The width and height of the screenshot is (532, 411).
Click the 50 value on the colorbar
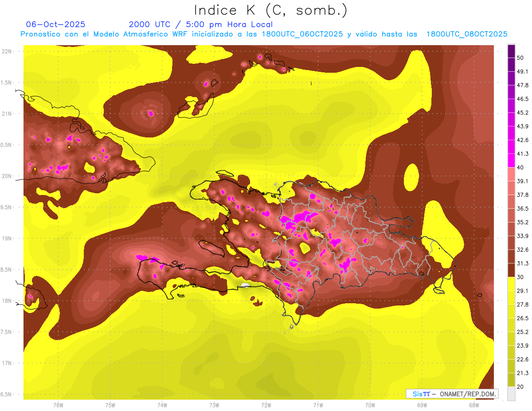point(520,58)
